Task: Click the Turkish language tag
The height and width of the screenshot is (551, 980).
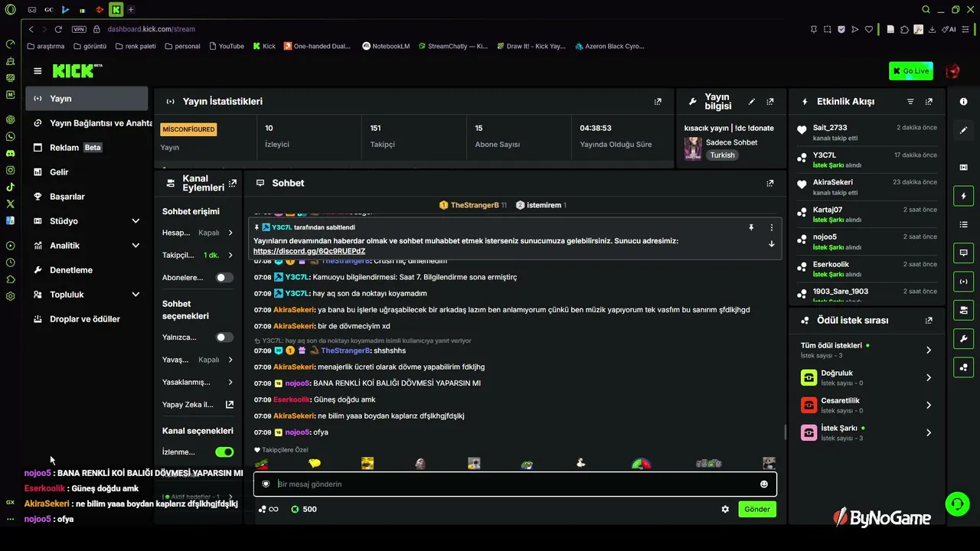Action: tap(722, 155)
